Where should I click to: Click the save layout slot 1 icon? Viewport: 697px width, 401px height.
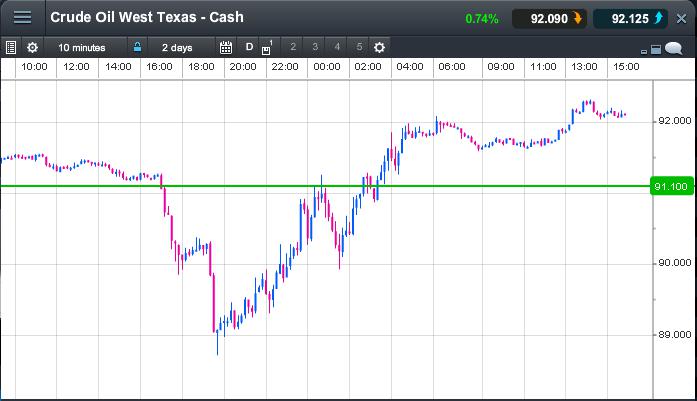267,47
